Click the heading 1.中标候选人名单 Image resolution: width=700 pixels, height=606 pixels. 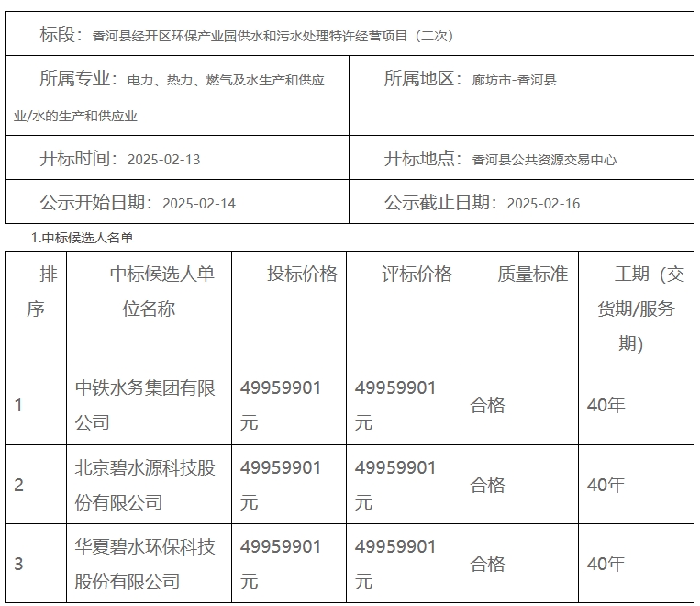[x=83, y=238]
